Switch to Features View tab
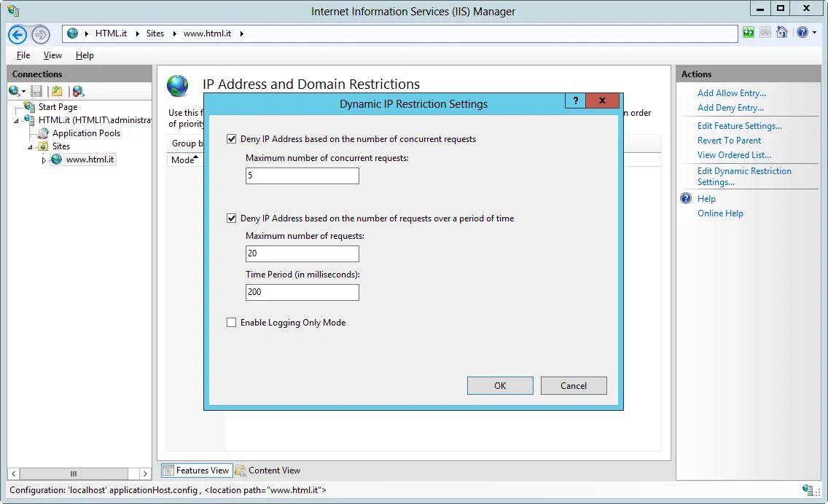828x504 pixels. [x=197, y=470]
